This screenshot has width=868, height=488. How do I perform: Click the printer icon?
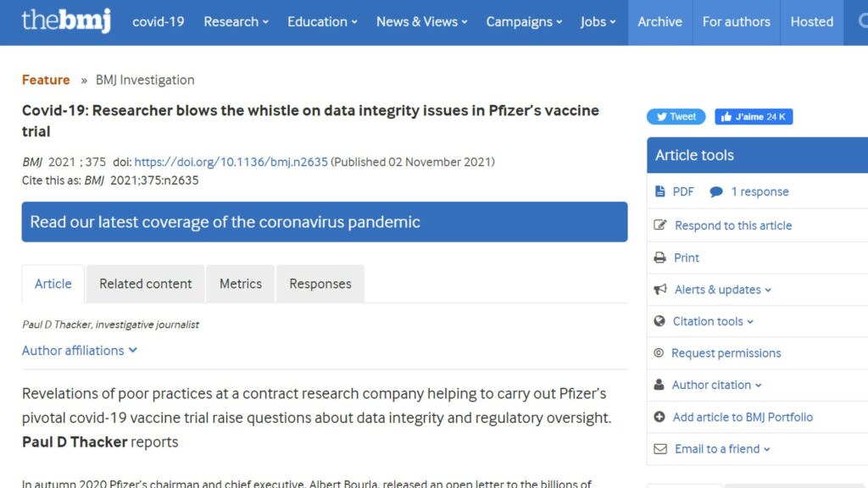659,258
